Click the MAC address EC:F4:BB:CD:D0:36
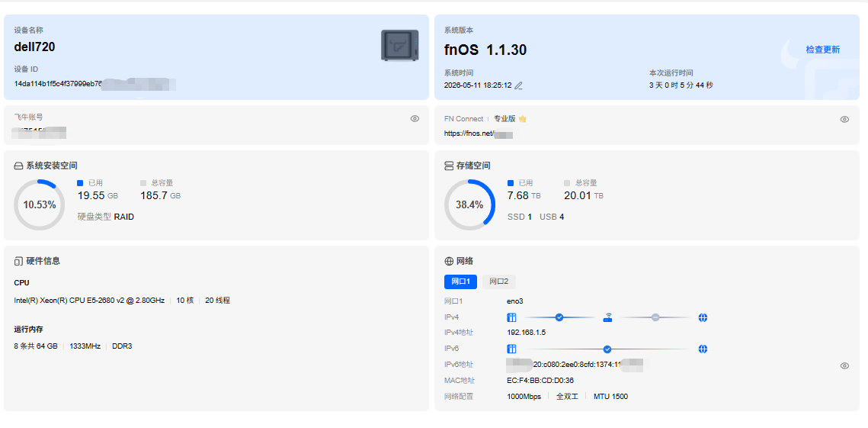This screenshot has width=868, height=428. click(x=540, y=381)
